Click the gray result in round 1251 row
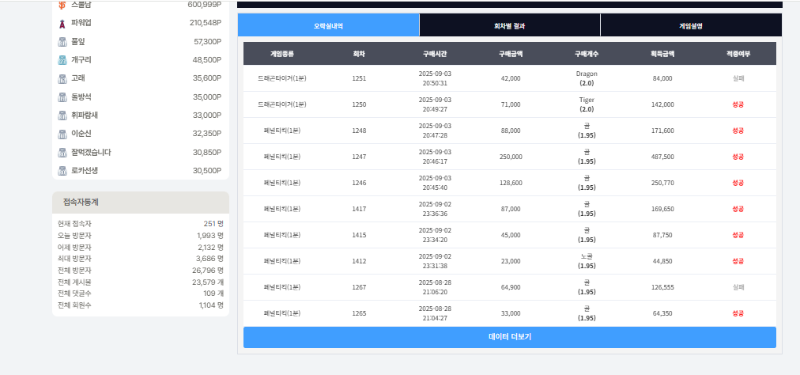 (x=738, y=79)
